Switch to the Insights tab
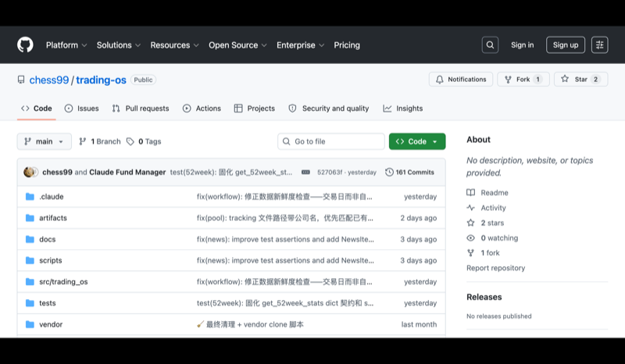The width and height of the screenshot is (625, 364). pos(402,109)
